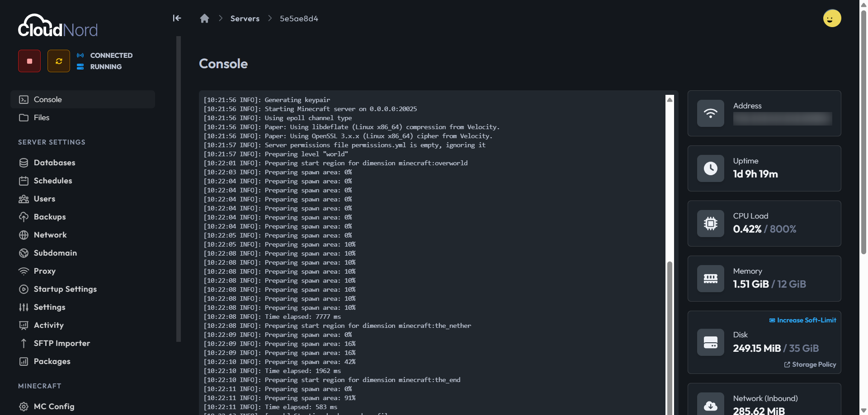Screen dimensions: 868x415
Task: Click the CONNECTED status label
Action: pyautogui.click(x=111, y=56)
